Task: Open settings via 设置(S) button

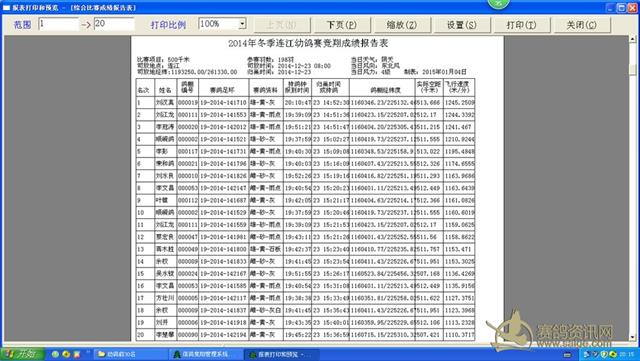Action: tap(462, 25)
